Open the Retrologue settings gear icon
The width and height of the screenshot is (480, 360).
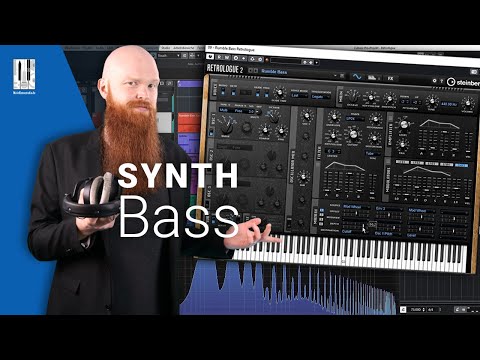pyautogui.click(x=434, y=81)
